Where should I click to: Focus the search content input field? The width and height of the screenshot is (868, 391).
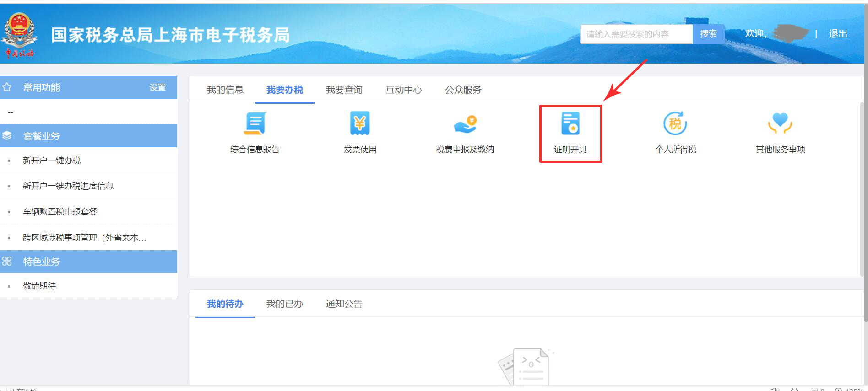pyautogui.click(x=636, y=34)
